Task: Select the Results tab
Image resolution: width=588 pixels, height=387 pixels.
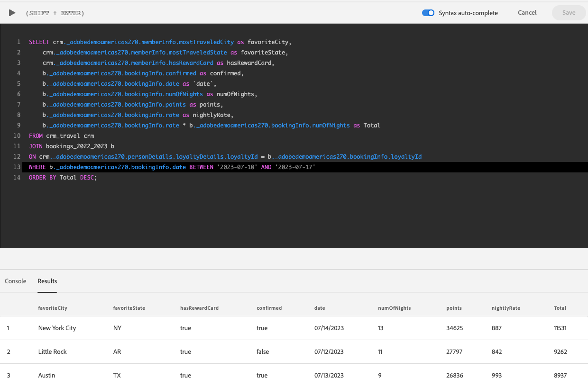Action: [x=47, y=281]
